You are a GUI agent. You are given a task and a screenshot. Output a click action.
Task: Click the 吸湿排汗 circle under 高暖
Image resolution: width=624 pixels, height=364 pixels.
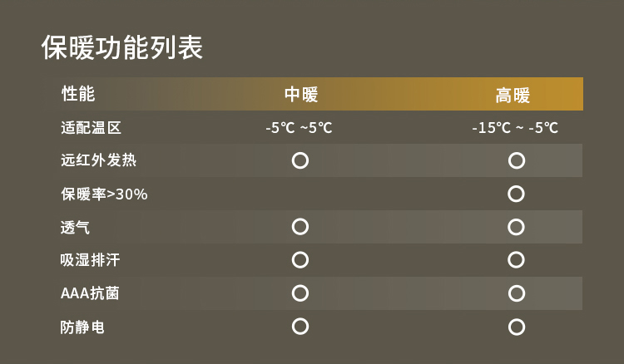point(517,260)
